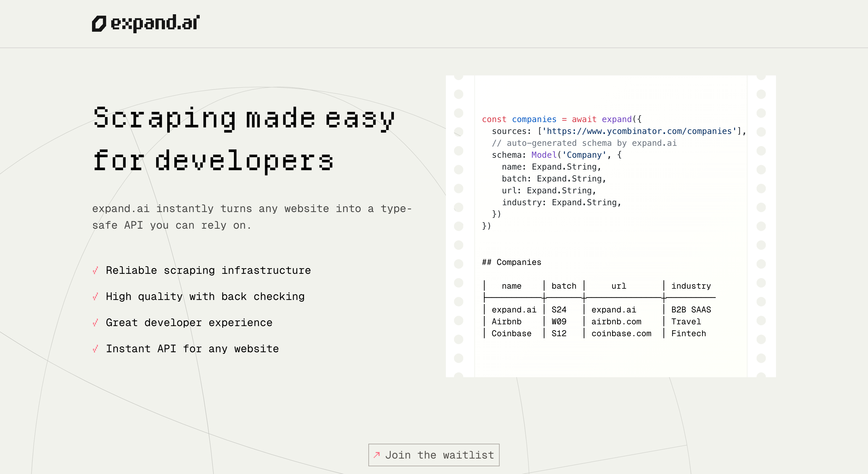Click 'const companies = await expand' code line
The width and height of the screenshot is (868, 474).
click(x=562, y=119)
